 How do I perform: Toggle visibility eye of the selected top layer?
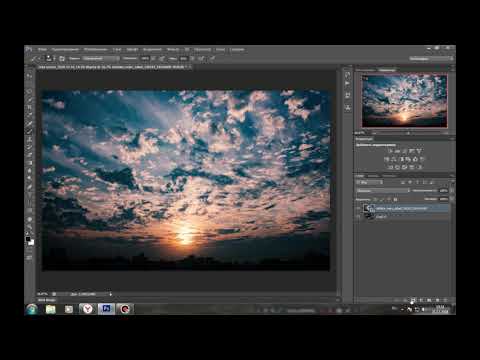[359, 208]
